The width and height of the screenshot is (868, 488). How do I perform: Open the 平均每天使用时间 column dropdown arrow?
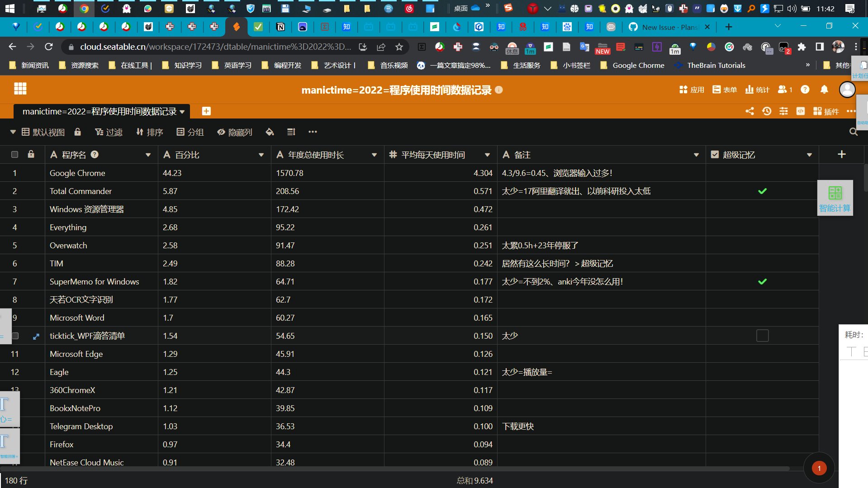pyautogui.click(x=487, y=155)
